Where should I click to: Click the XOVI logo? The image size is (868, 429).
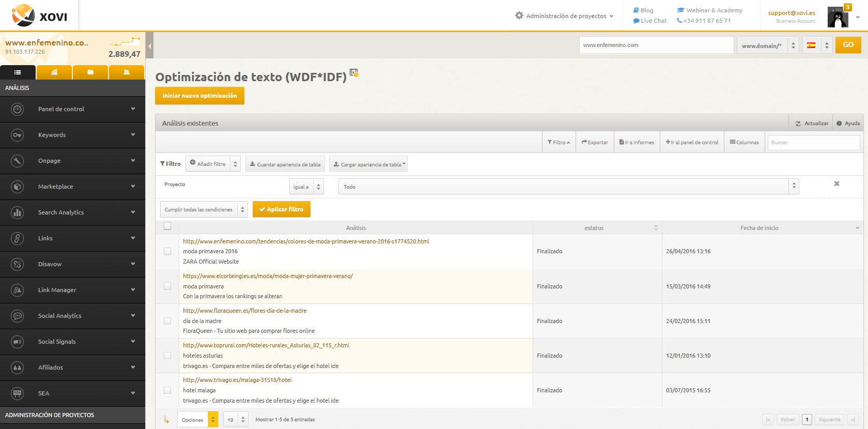click(39, 16)
